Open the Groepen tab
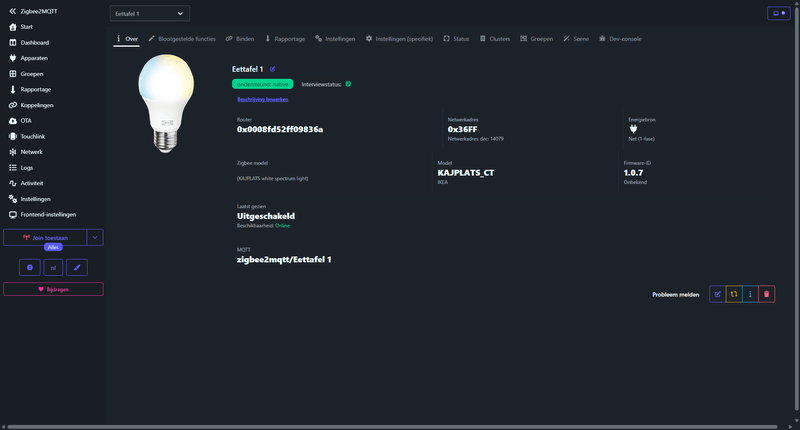The image size is (800, 430). coord(537,39)
